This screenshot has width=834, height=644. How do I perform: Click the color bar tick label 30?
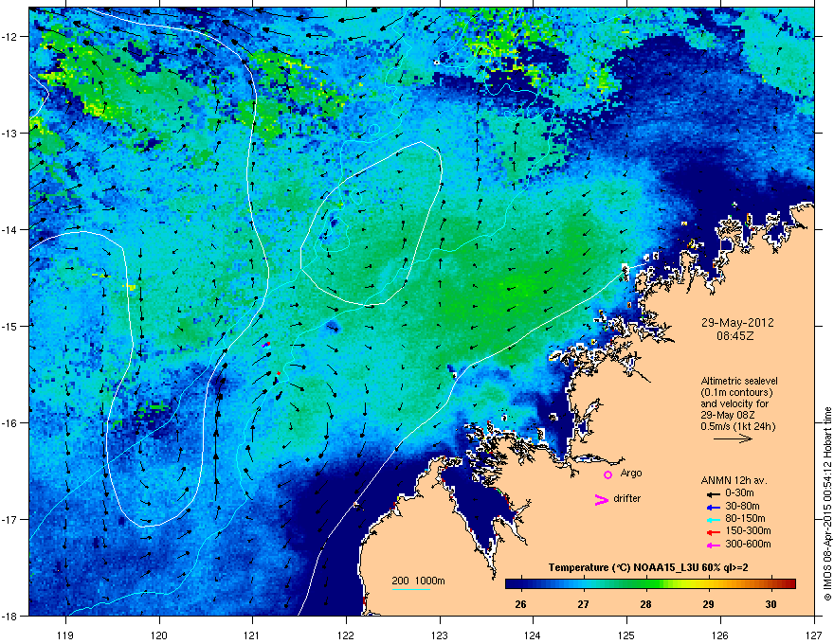click(x=771, y=604)
